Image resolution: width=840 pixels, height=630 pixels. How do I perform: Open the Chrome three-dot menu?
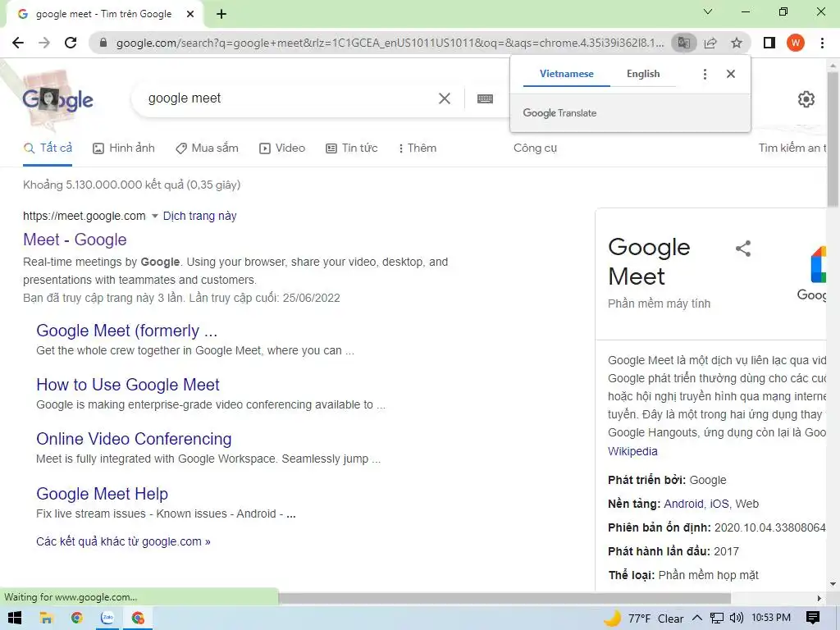click(822, 43)
